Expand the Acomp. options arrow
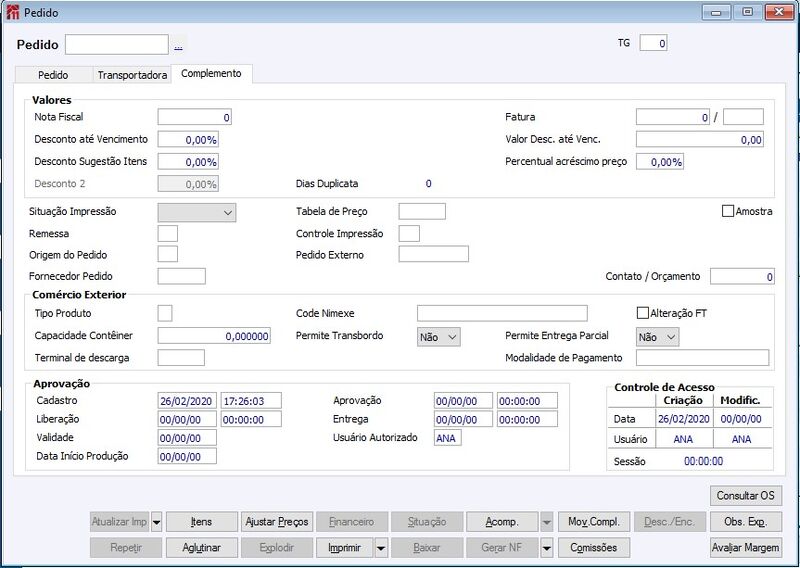Screen dimensions: 800x568 click(x=546, y=522)
